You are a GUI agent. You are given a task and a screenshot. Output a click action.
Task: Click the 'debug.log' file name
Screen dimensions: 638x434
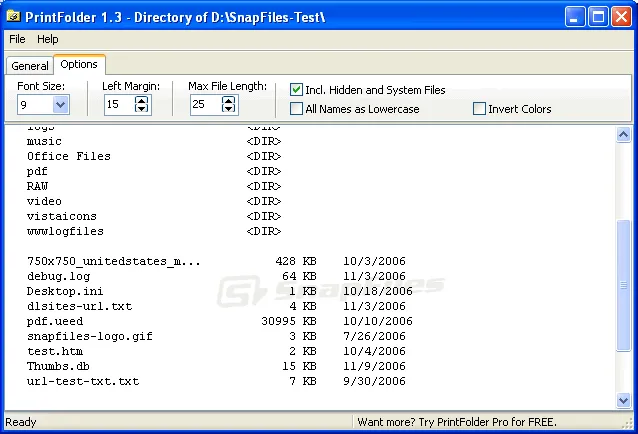[x=59, y=277]
